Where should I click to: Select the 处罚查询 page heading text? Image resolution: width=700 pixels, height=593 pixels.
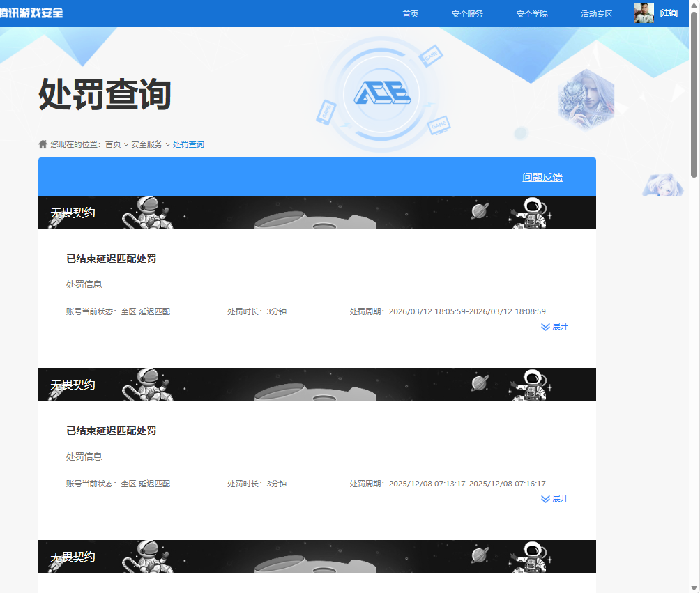105,94
